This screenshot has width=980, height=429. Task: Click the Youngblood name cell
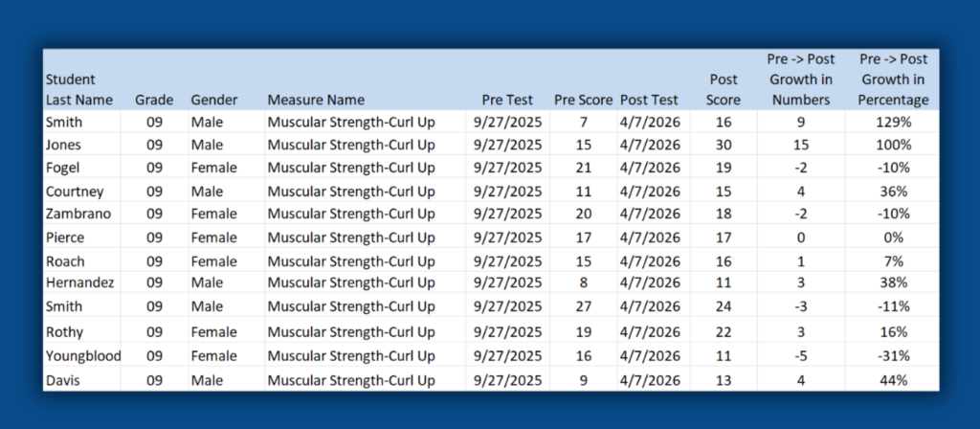coord(83,356)
